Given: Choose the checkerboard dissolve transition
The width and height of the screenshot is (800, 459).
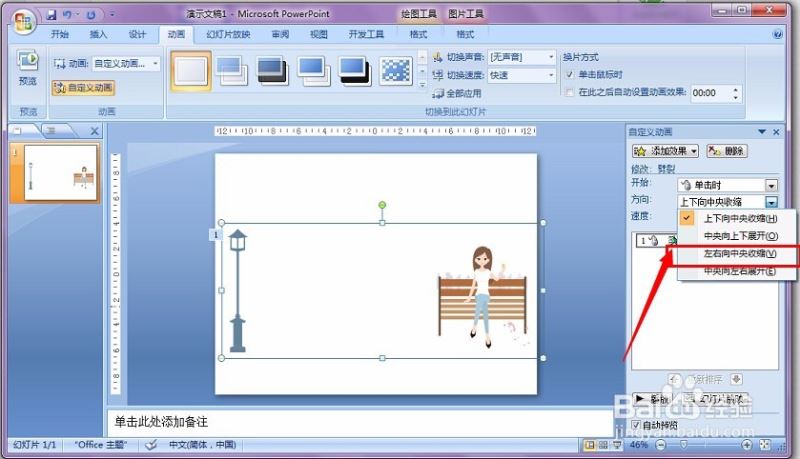Looking at the screenshot, I should [396, 70].
